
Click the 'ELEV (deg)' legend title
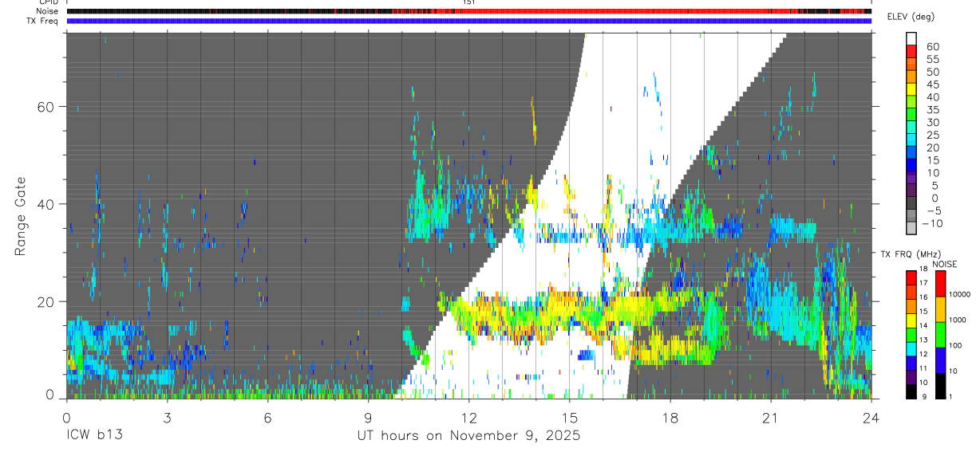click(x=911, y=18)
